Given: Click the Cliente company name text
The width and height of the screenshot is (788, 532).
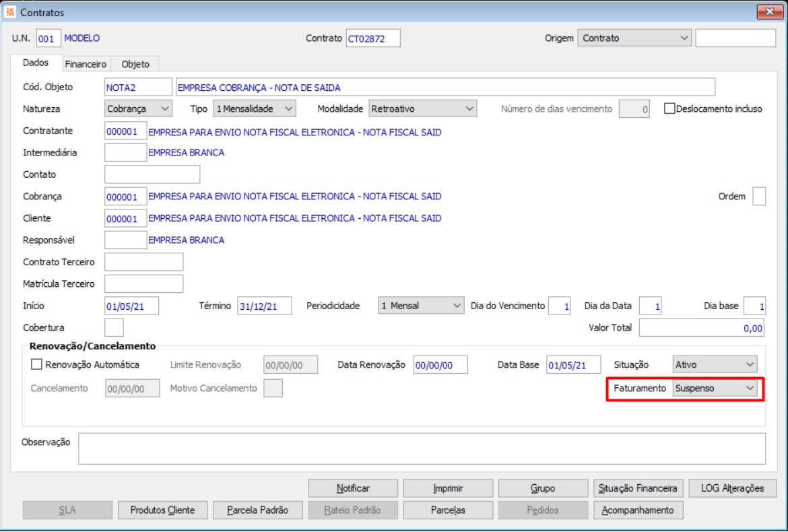Looking at the screenshot, I should coord(295,219).
